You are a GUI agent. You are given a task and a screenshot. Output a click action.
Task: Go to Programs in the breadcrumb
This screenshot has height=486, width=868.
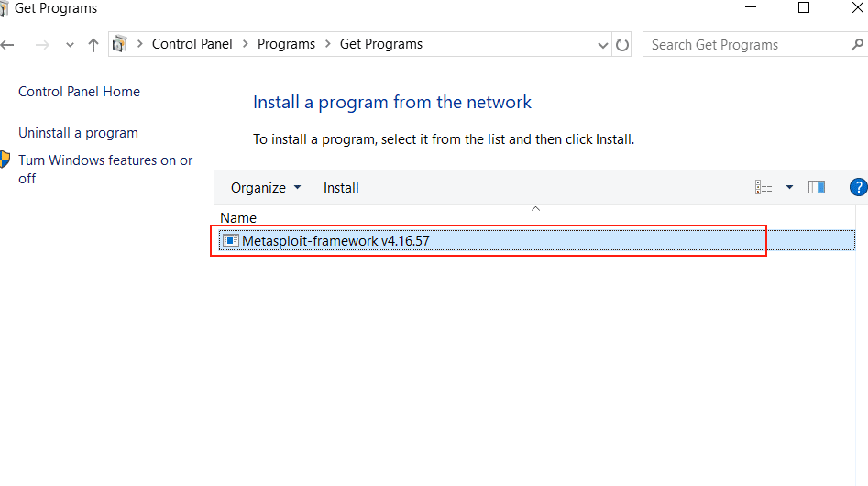[286, 44]
